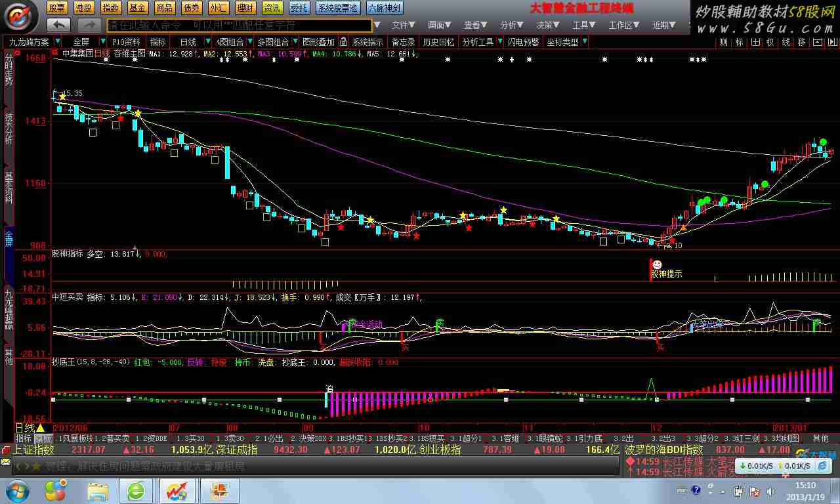Select the 九龙峰超赢 side tab
Image resolution: width=840 pixels, height=504 pixels.
click(x=9, y=308)
